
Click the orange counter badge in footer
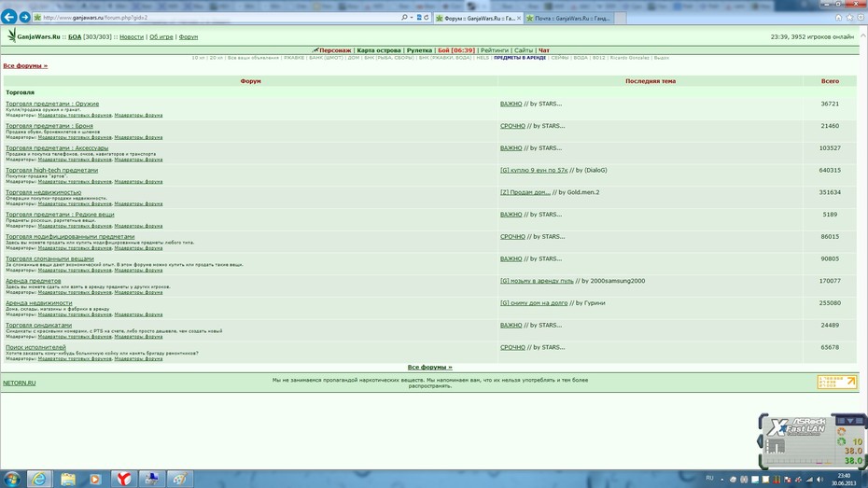[x=837, y=382]
